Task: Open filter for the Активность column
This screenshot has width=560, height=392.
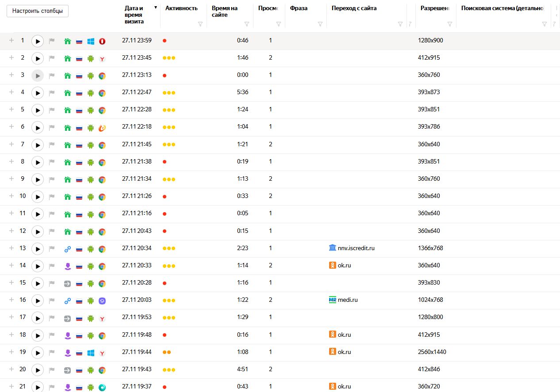Action: coord(200,24)
